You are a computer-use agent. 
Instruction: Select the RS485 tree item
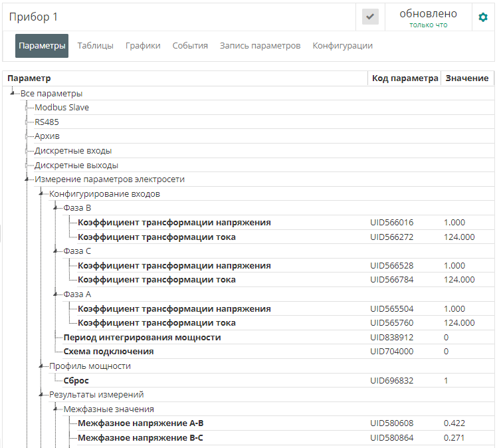pyautogui.click(x=47, y=122)
